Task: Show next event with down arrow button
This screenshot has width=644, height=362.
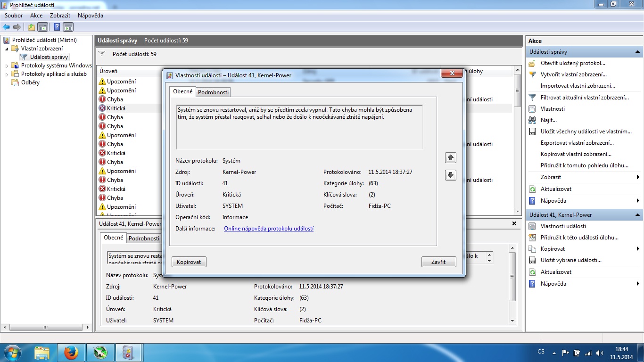Action: pos(450,175)
